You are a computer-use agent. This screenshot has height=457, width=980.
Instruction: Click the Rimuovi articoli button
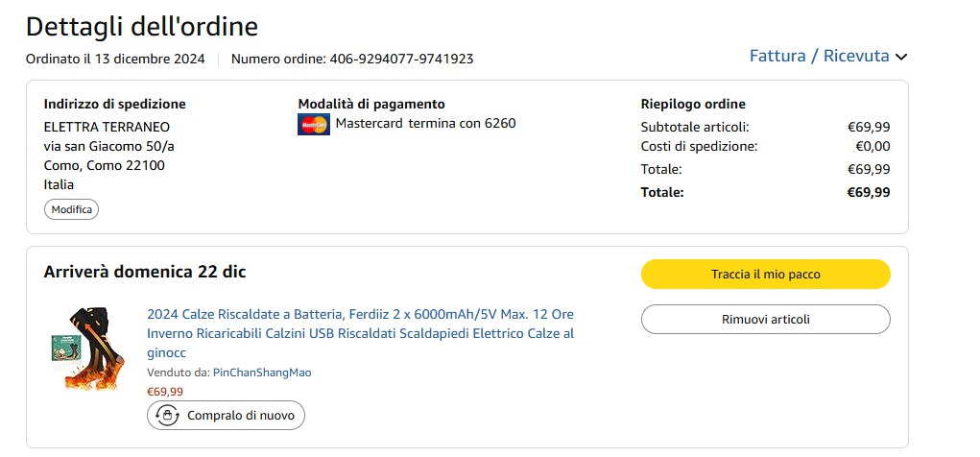765,320
